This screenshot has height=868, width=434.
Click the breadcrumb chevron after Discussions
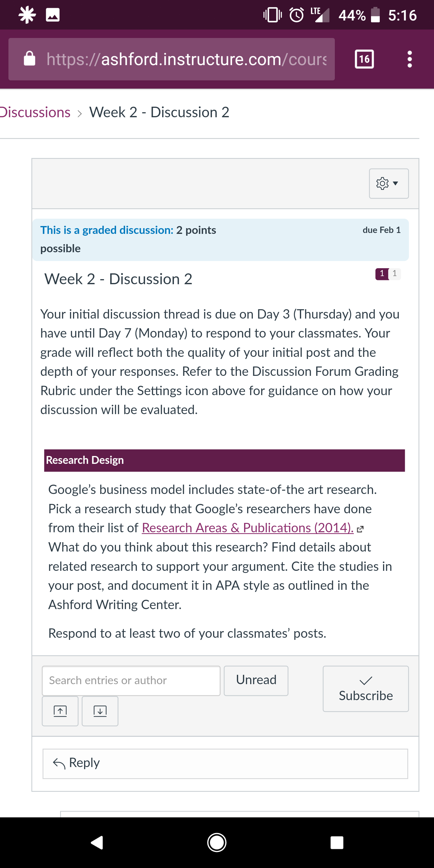80,113
